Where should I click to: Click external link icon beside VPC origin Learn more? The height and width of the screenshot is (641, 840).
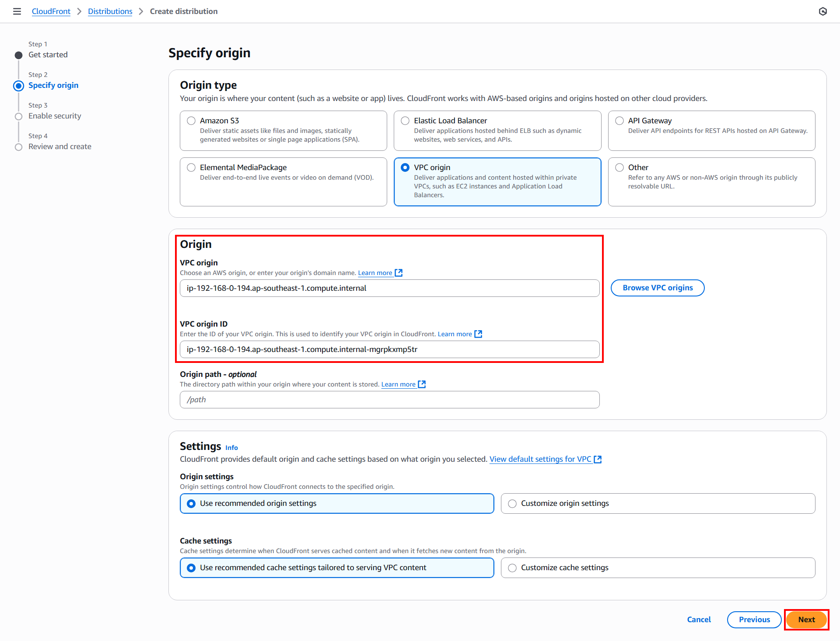pyautogui.click(x=399, y=273)
